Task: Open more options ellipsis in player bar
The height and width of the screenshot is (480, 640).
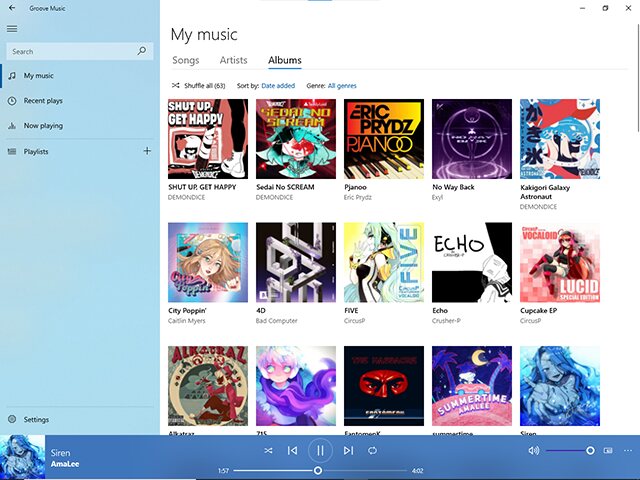Action: [x=628, y=451]
